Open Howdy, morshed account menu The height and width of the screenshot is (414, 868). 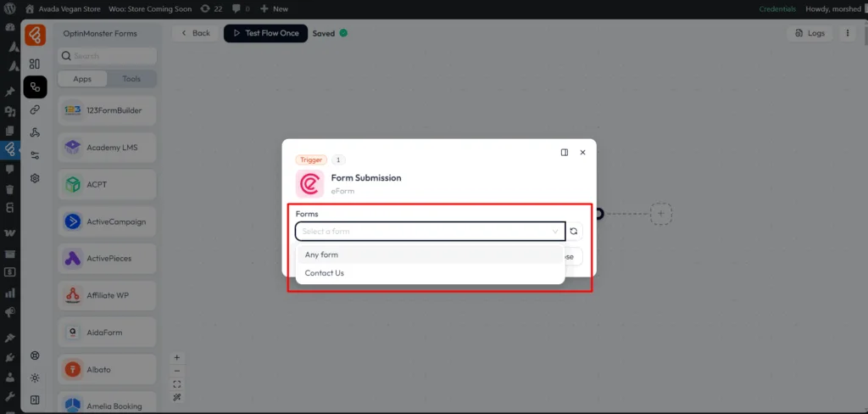(833, 8)
